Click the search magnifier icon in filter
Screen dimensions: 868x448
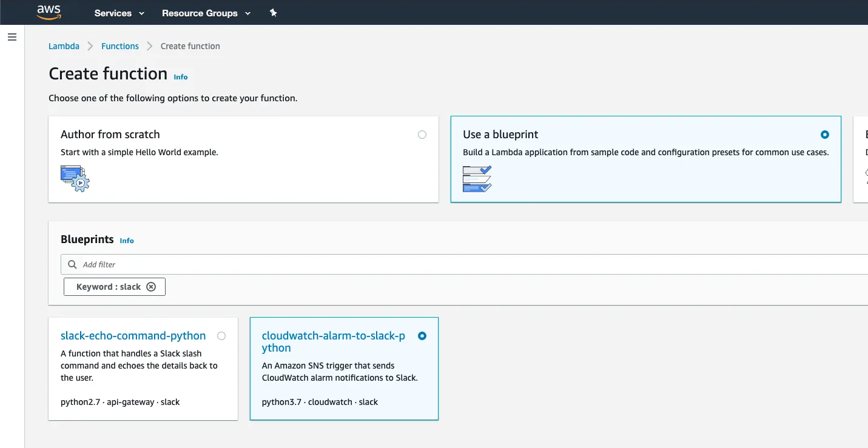(73, 264)
